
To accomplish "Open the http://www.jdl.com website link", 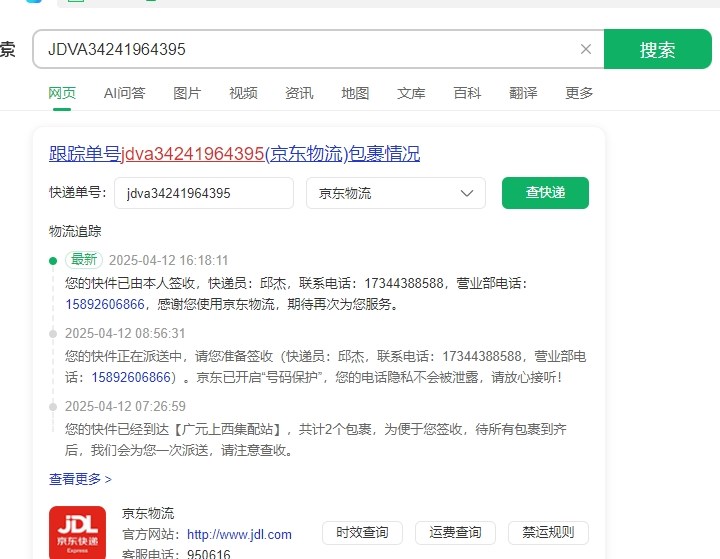I will click(239, 534).
